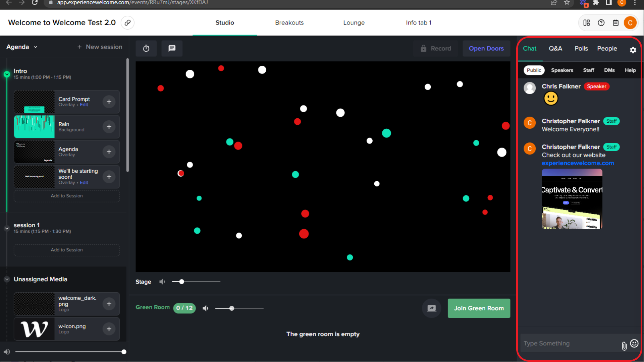Click the timer/stopwatch icon on stage toolbar
This screenshot has height=362, width=644.
tap(146, 48)
